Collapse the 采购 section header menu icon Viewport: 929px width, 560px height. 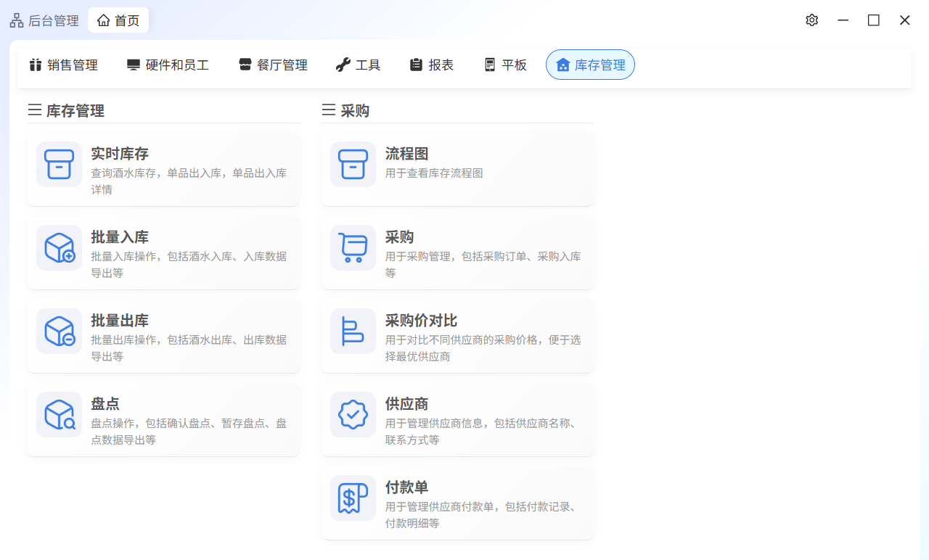coord(329,110)
